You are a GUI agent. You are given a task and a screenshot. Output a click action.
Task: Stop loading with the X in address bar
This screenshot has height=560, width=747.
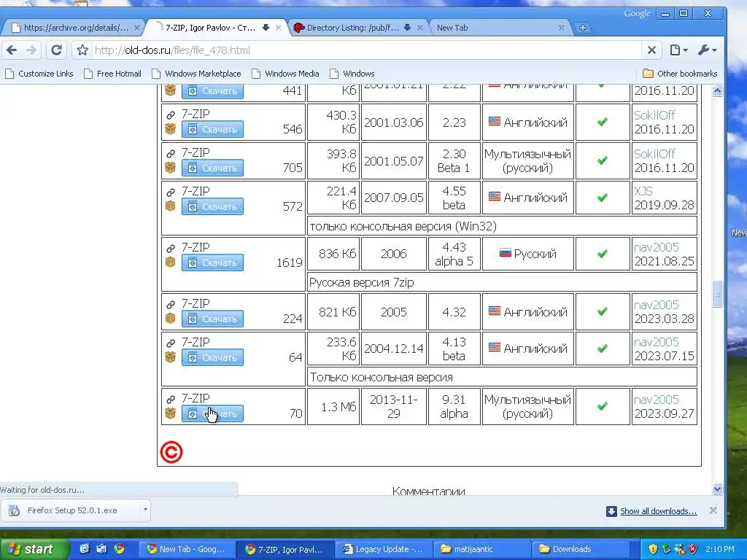651,50
